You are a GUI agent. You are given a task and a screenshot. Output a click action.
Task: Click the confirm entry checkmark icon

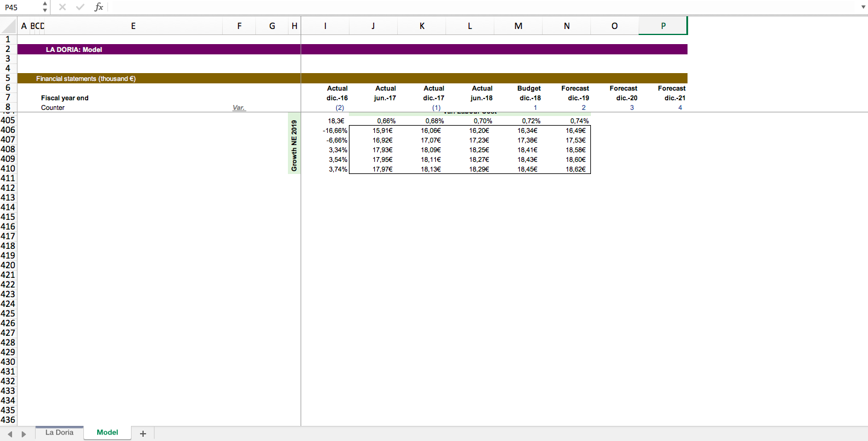pos(80,7)
